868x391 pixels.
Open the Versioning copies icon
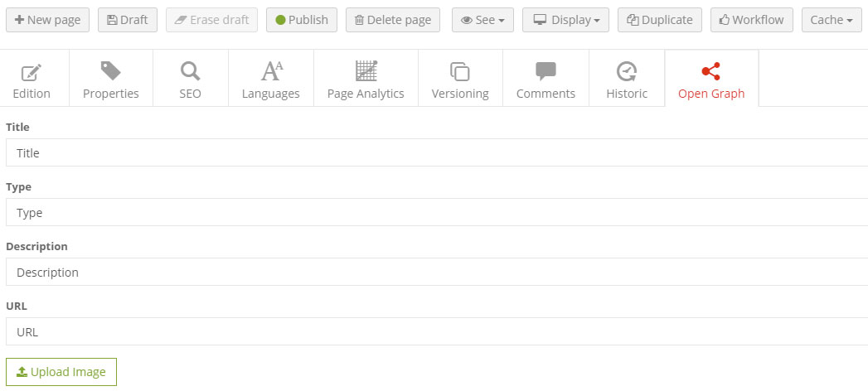(x=460, y=71)
